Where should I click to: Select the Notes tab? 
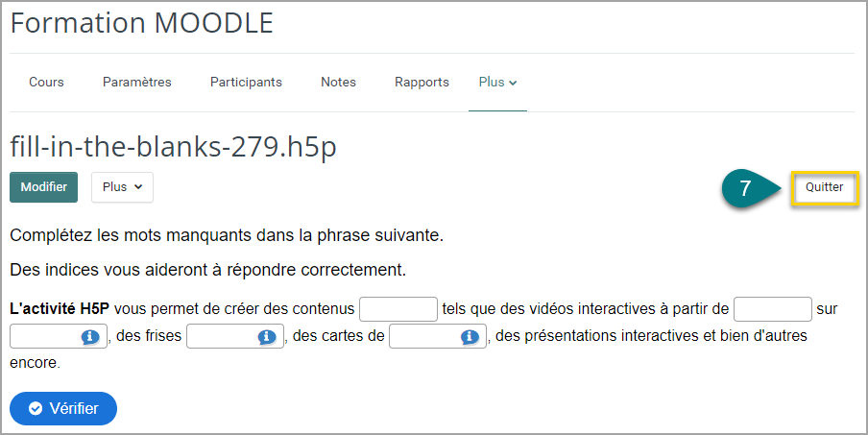tap(338, 83)
